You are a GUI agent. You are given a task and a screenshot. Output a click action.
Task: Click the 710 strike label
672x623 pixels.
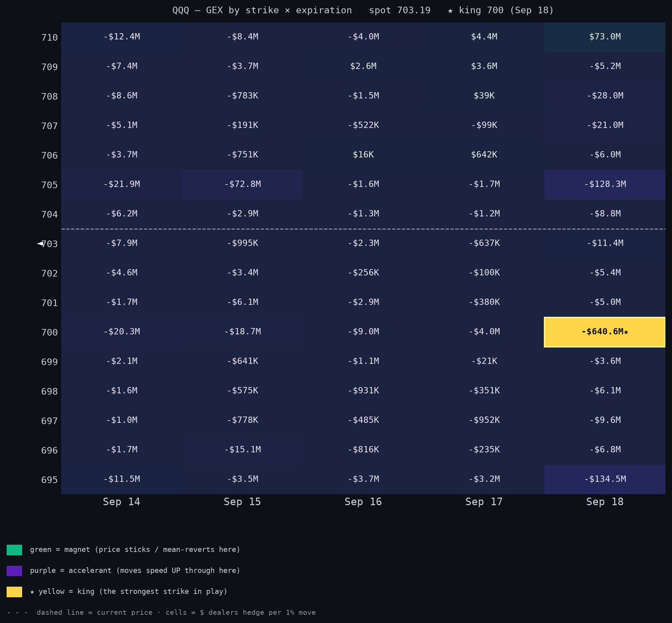(x=49, y=38)
